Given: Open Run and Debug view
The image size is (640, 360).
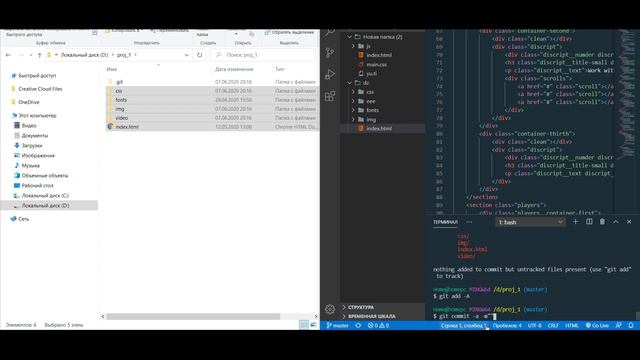Looking at the screenshot, I should coord(330,74).
